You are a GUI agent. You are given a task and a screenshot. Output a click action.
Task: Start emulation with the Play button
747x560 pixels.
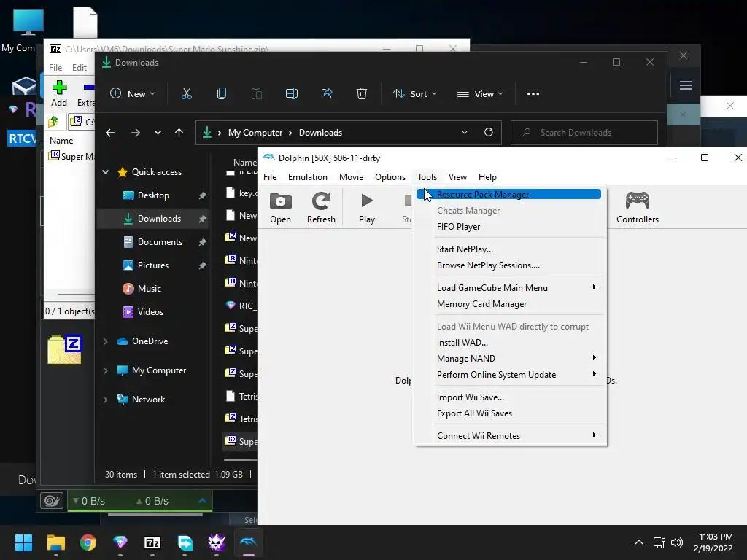click(367, 208)
